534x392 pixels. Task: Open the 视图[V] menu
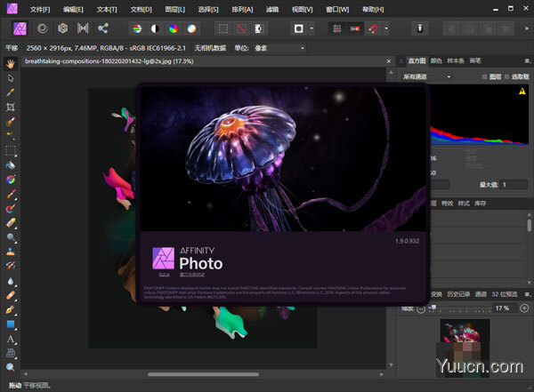[x=302, y=10]
